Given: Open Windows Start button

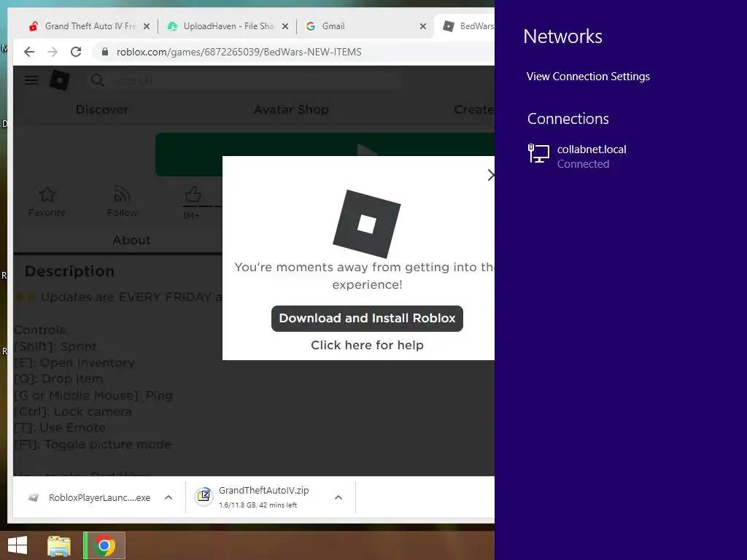Looking at the screenshot, I should 18,545.
